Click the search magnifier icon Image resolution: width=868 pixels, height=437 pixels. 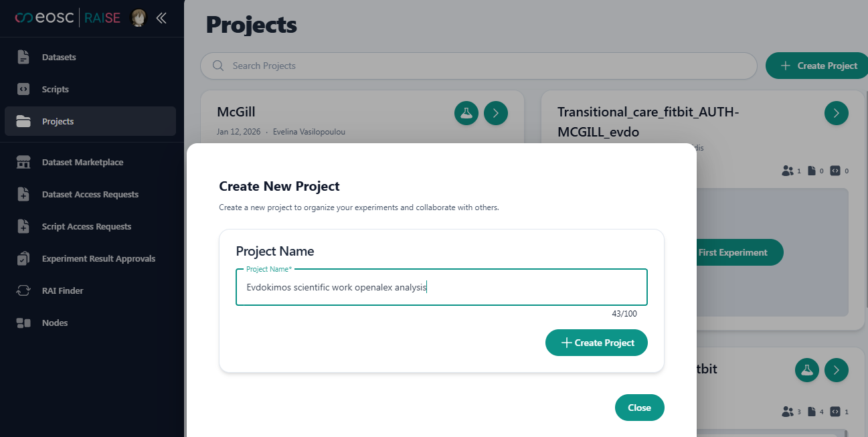click(x=218, y=66)
